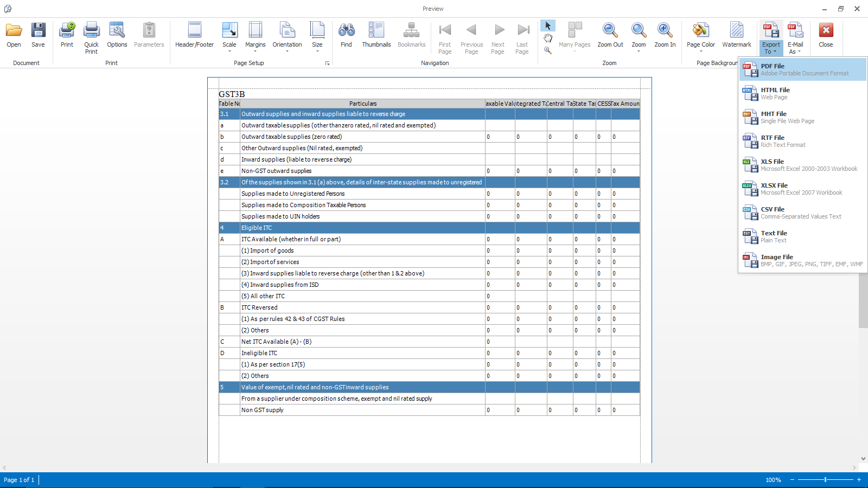This screenshot has height=488, width=868.
Task: Choose PDF File export option
Action: (x=802, y=69)
